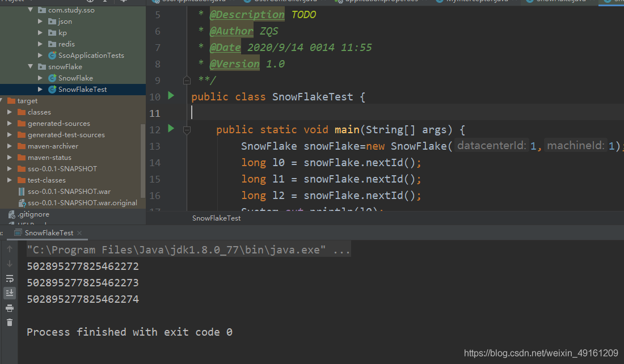The height and width of the screenshot is (364, 624).
Task: Click the SnowFlakeTest class name in declaration
Action: [313, 96]
